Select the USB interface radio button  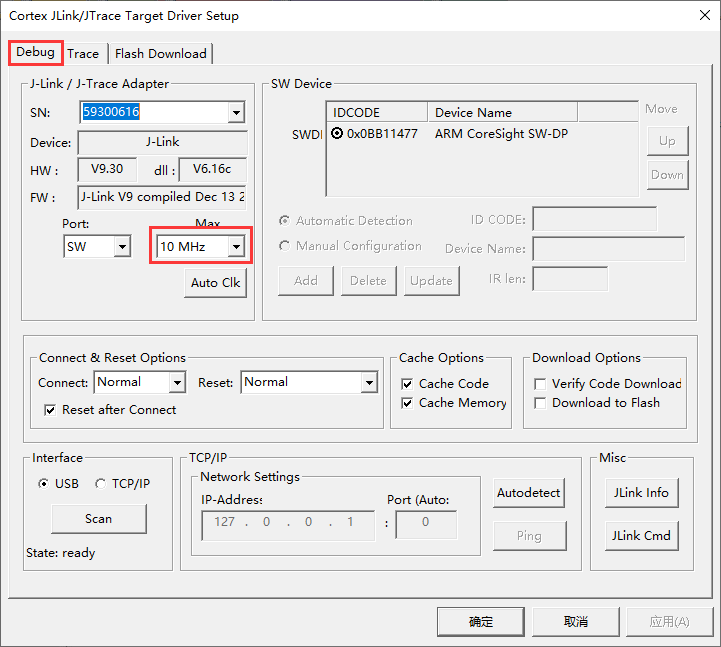pyautogui.click(x=43, y=484)
